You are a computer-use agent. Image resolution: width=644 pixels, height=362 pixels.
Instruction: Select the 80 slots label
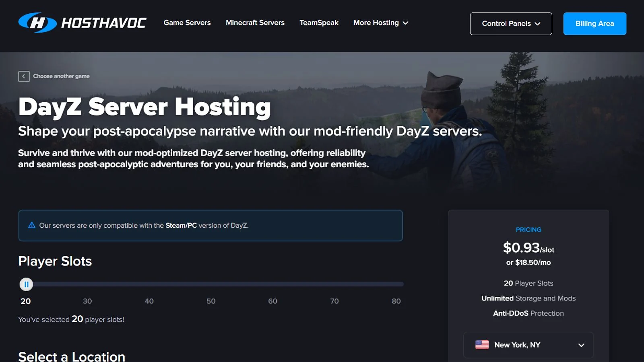pos(396,301)
